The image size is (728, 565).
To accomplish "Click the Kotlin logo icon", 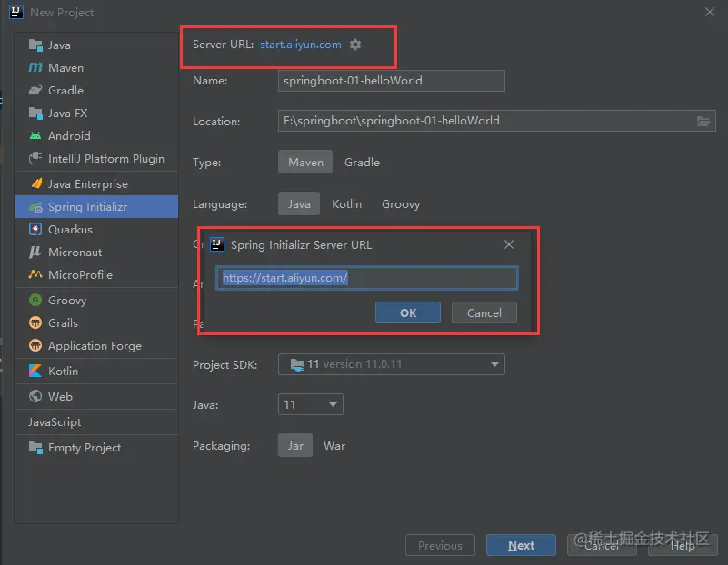I will pyautogui.click(x=35, y=371).
